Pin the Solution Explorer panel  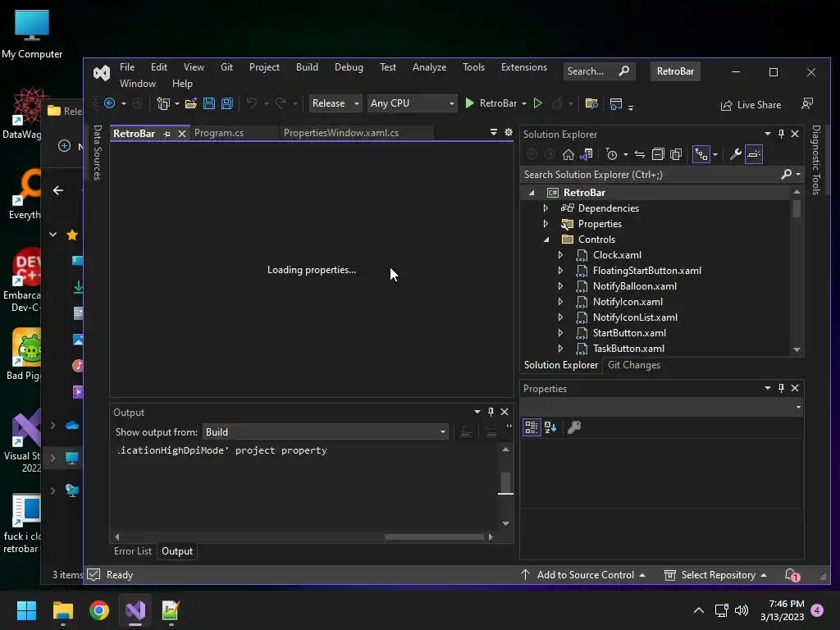coord(781,134)
